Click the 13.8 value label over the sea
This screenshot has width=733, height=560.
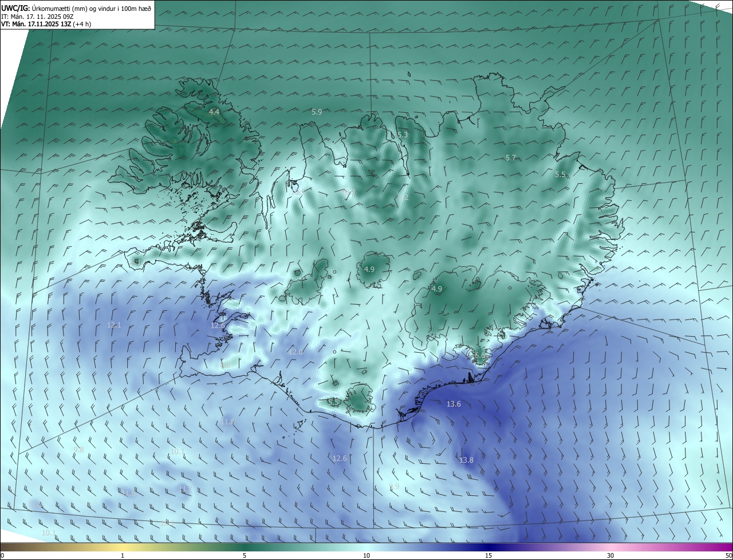(466, 460)
